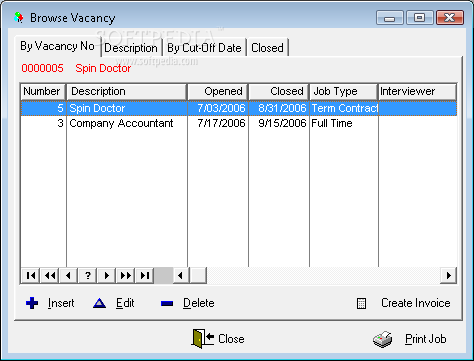Click the Interviewer column header
Screen dimensions: 474x361
click(x=417, y=91)
